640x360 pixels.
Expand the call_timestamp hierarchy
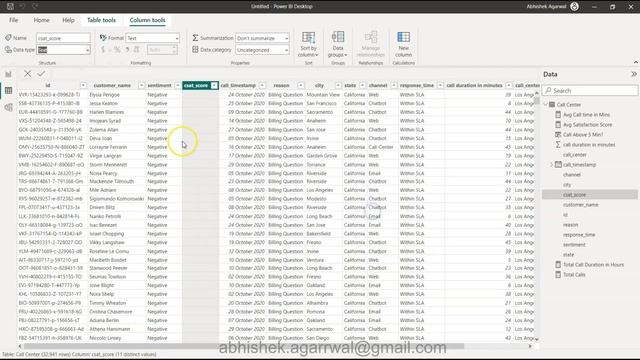[551, 165]
